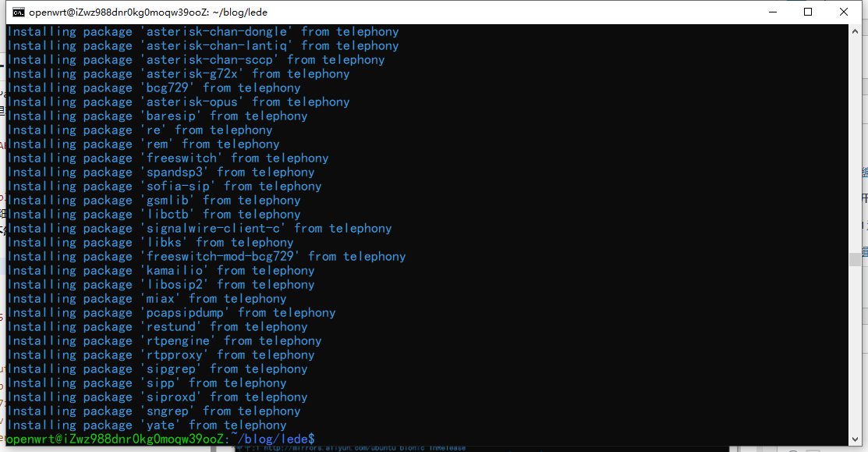Click the 'signalwire-client-c' output line

point(199,229)
